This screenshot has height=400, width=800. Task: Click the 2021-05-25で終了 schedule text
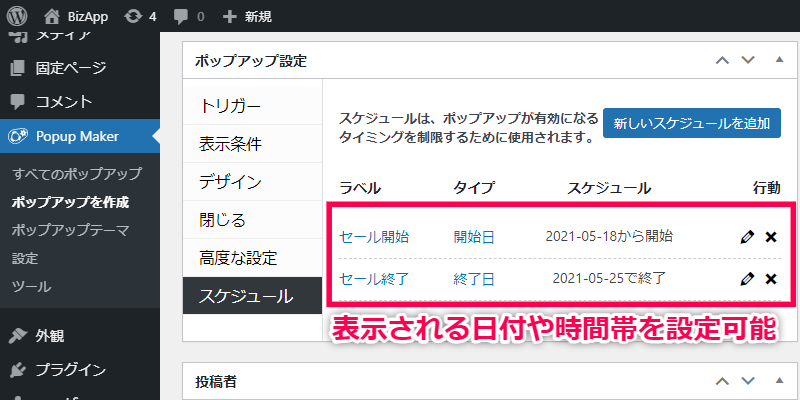(609, 279)
